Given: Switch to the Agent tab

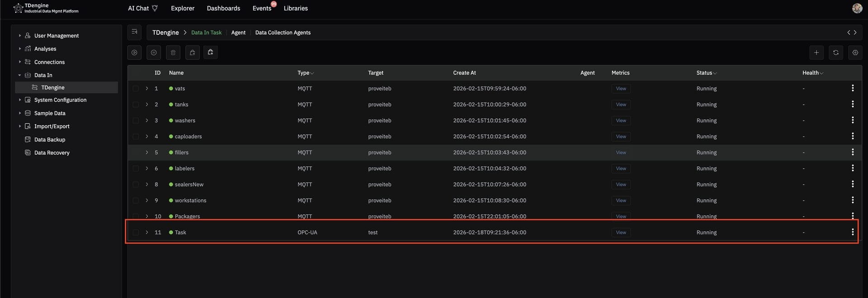Looking at the screenshot, I should 238,33.
